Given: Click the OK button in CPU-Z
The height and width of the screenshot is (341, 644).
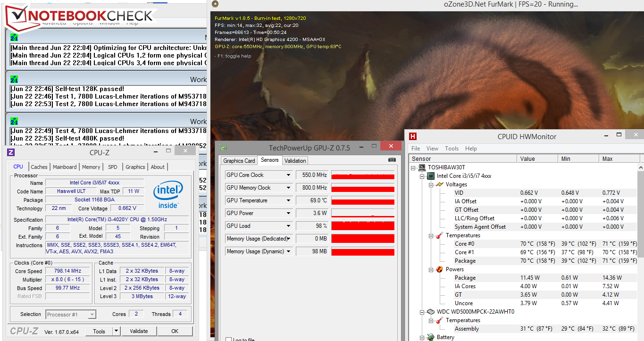Looking at the screenshot, I should click(175, 331).
